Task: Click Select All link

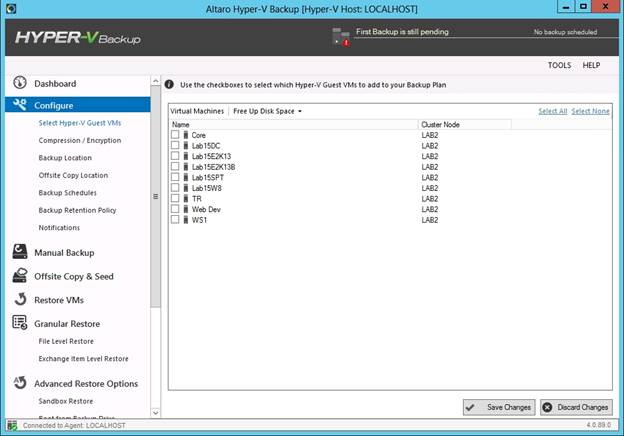Action: [552, 111]
